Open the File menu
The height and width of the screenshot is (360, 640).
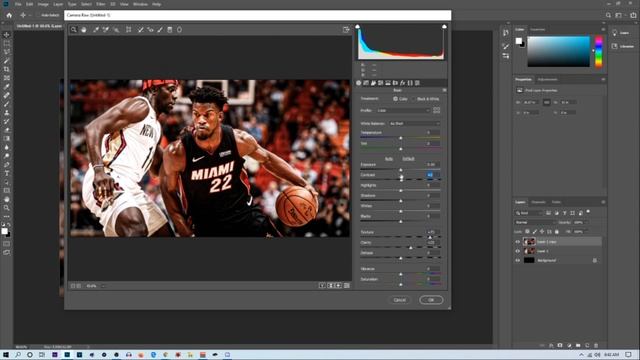click(18, 4)
